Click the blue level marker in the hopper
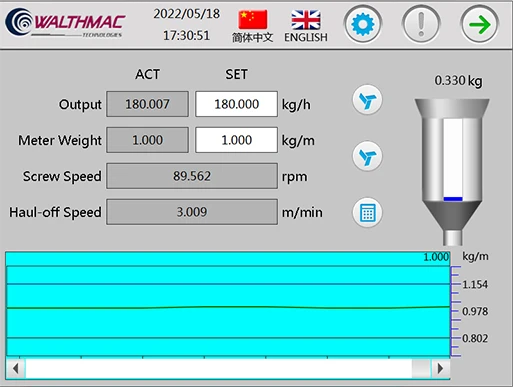The height and width of the screenshot is (387, 513). point(453,199)
